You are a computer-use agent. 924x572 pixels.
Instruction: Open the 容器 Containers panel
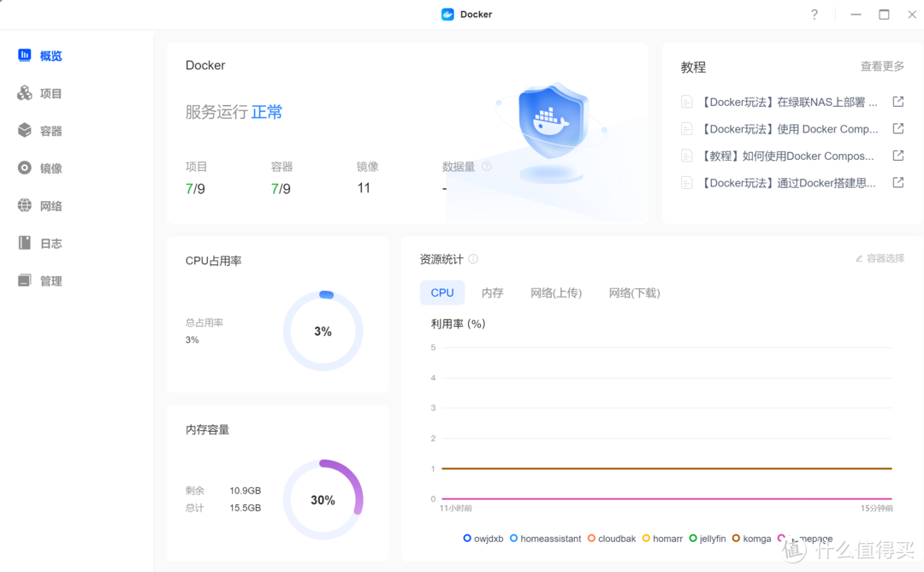coord(40,130)
